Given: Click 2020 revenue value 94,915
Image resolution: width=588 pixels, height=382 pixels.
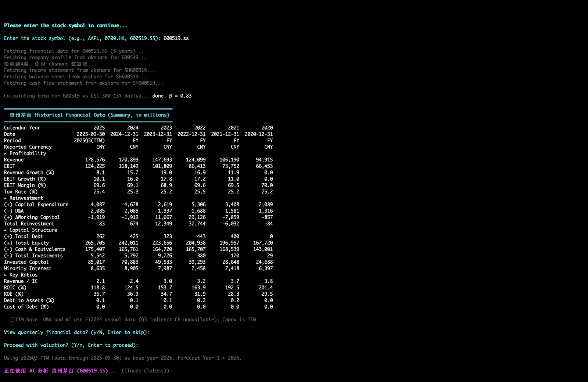Looking at the screenshot, I should click(264, 160).
